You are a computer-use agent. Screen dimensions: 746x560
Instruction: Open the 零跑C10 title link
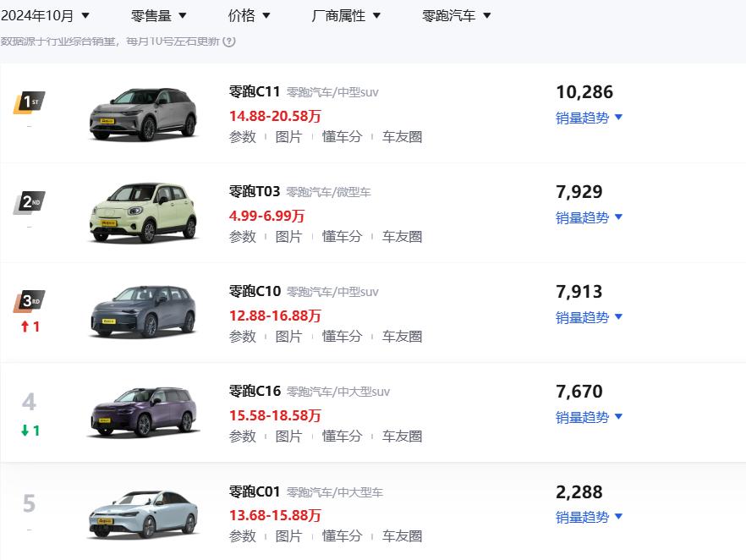pyautogui.click(x=255, y=291)
